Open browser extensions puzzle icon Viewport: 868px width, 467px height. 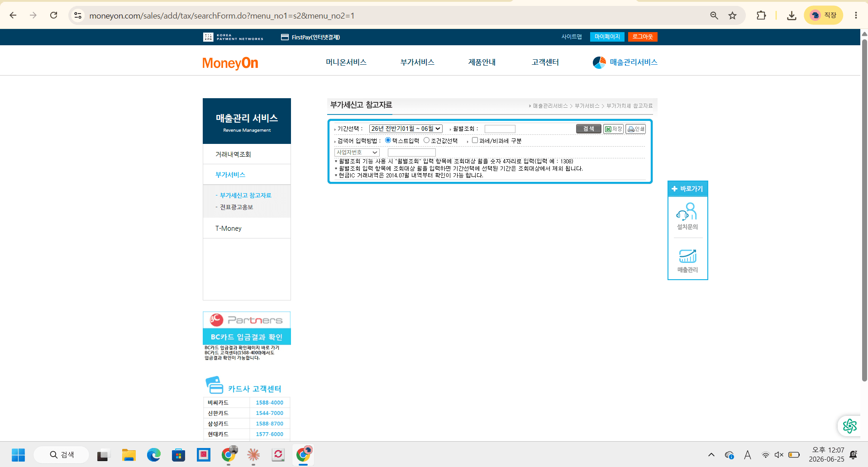[x=761, y=15]
